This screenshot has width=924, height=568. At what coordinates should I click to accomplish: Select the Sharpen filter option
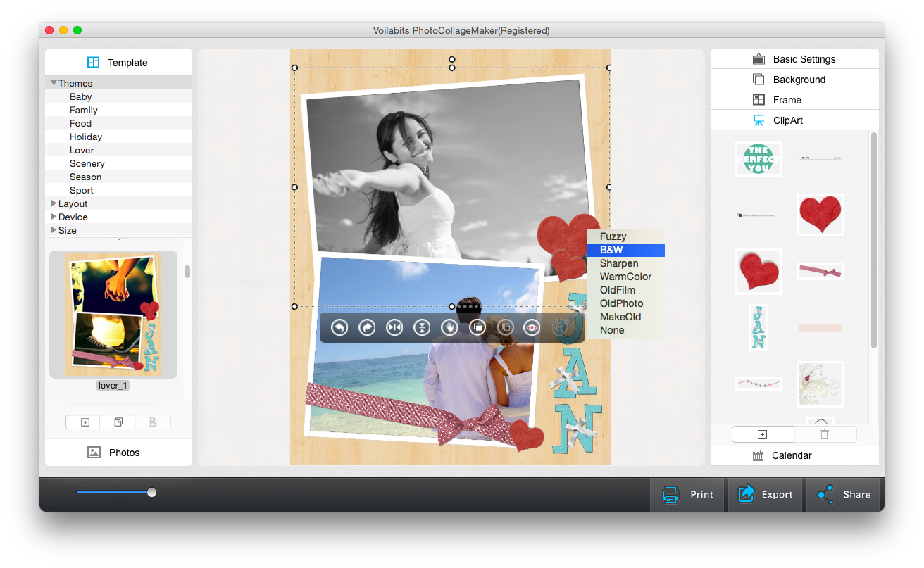[619, 263]
